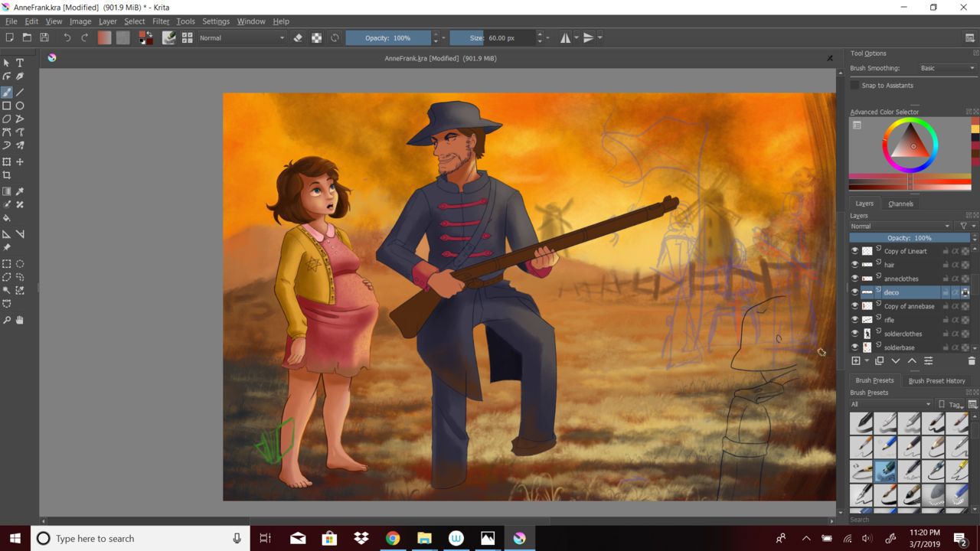Hide the rifle layer
980x551 pixels.
[854, 320]
